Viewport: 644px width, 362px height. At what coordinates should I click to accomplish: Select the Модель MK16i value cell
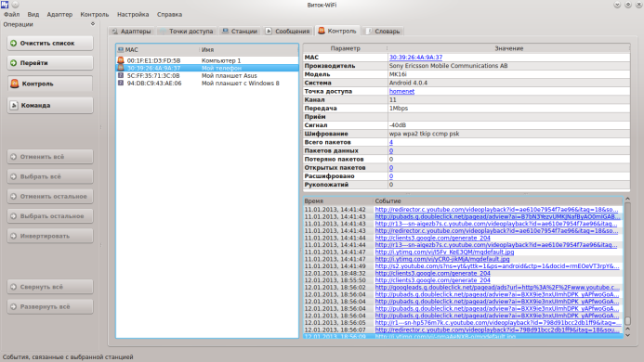509,74
